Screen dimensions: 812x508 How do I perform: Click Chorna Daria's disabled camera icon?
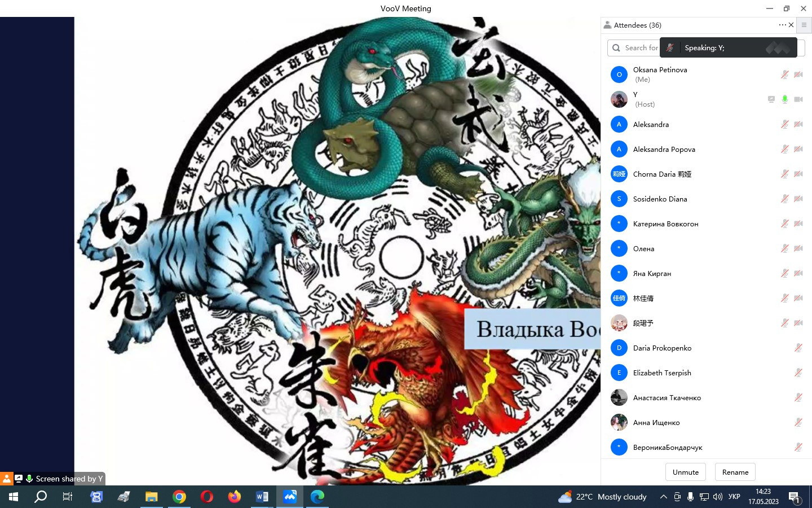click(798, 174)
